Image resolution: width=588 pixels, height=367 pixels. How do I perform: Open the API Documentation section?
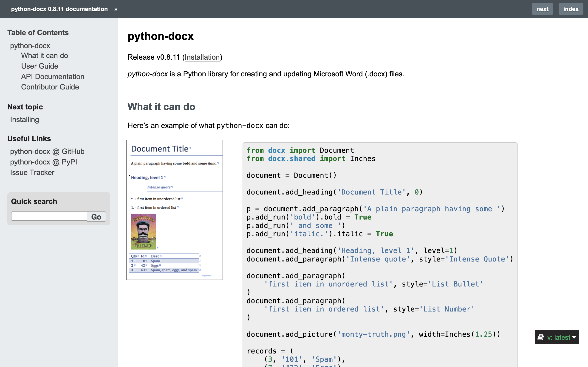click(53, 77)
